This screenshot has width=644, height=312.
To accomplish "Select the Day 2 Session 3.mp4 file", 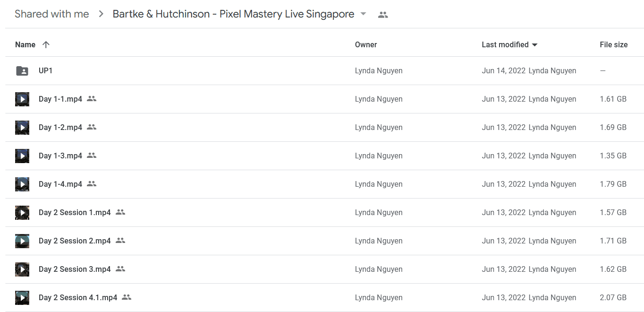I will pos(75,269).
